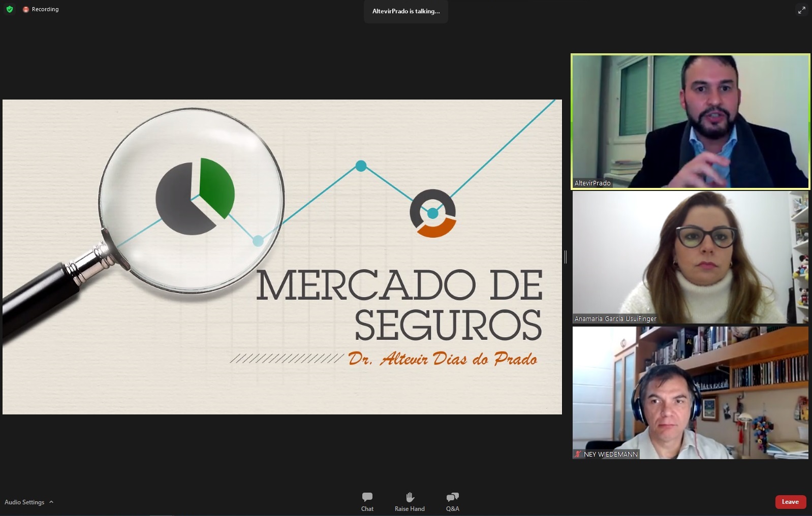Click the AltevirPrado name label
Image resolution: width=812 pixels, height=516 pixels.
tap(592, 183)
